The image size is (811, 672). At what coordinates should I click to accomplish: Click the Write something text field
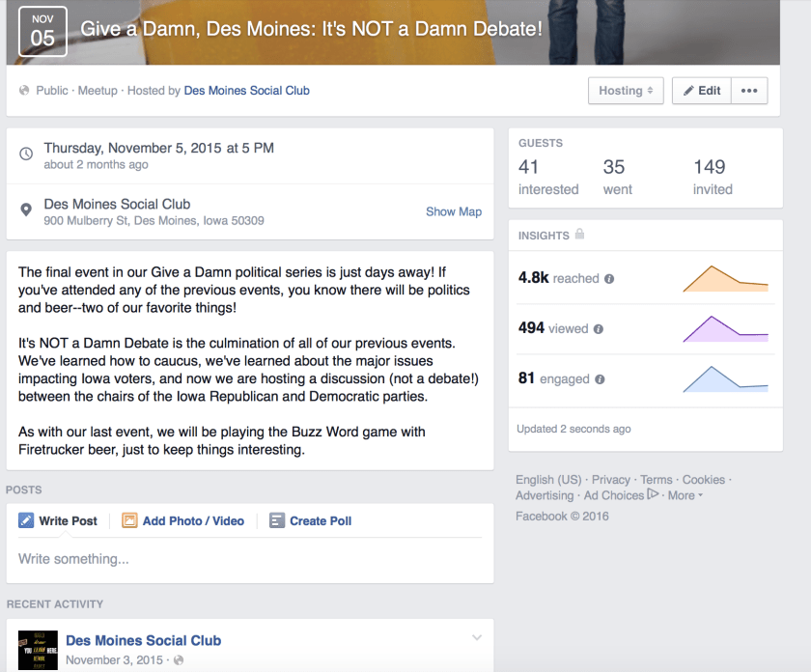[249, 559]
